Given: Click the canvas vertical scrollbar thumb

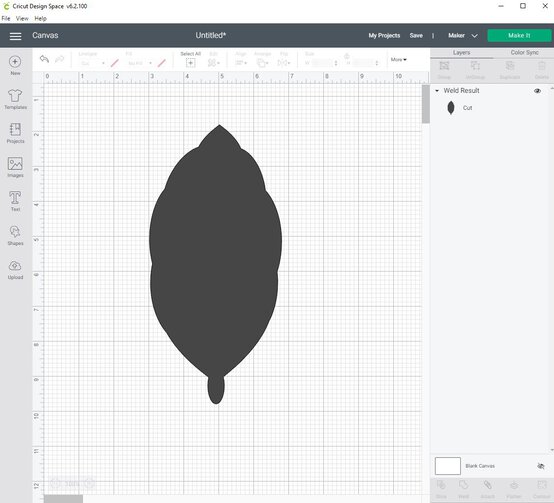Looking at the screenshot, I should click(x=426, y=104).
